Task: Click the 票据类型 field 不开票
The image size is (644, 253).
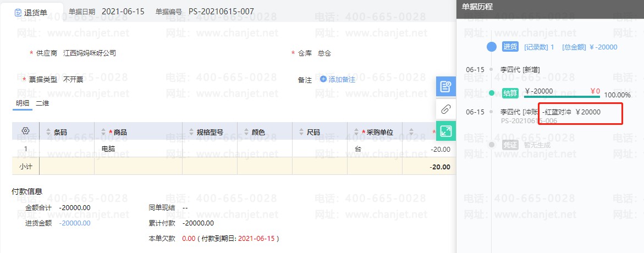Action: (73, 79)
